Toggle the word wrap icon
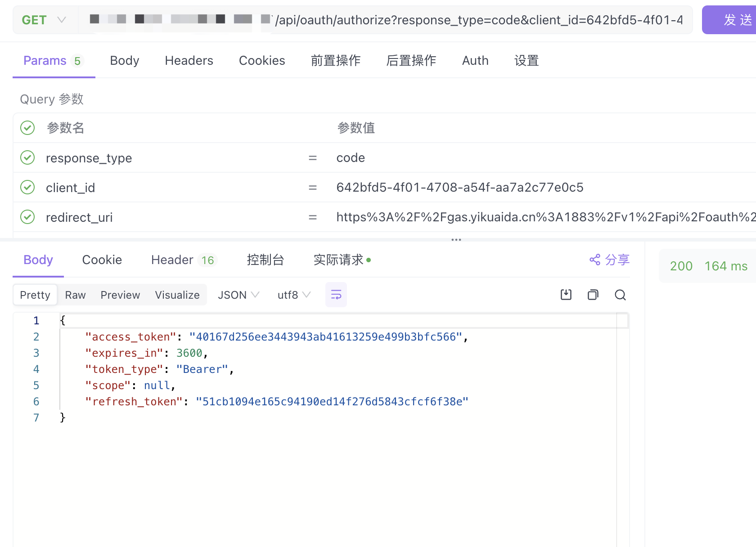The image size is (756, 547). (x=336, y=295)
